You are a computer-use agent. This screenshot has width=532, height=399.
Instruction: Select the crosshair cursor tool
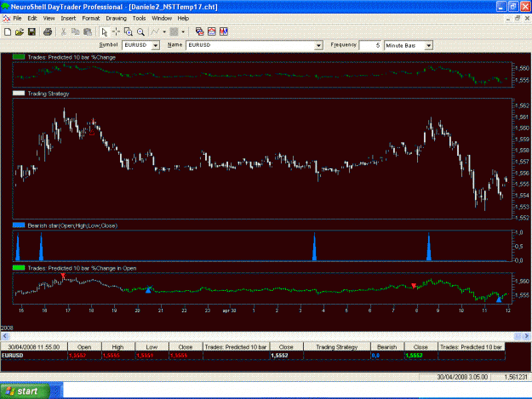tap(116, 31)
